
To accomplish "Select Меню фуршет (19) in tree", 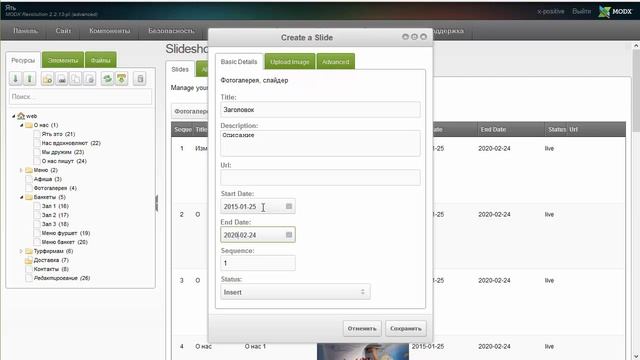I will point(66,233).
